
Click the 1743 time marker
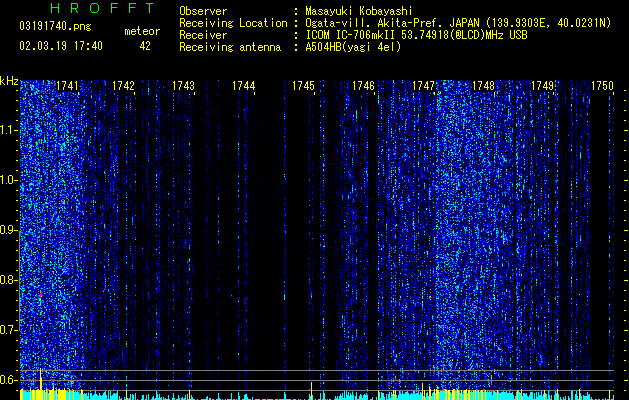coord(183,85)
